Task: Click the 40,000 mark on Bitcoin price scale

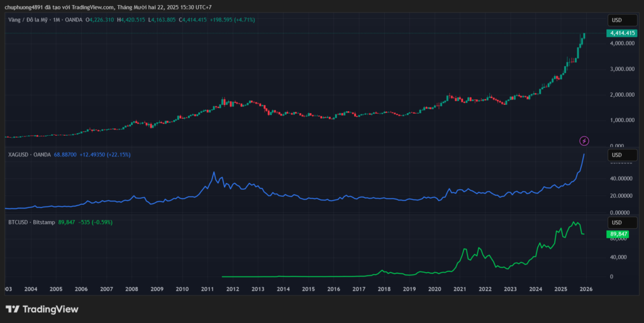Action: 618,257
